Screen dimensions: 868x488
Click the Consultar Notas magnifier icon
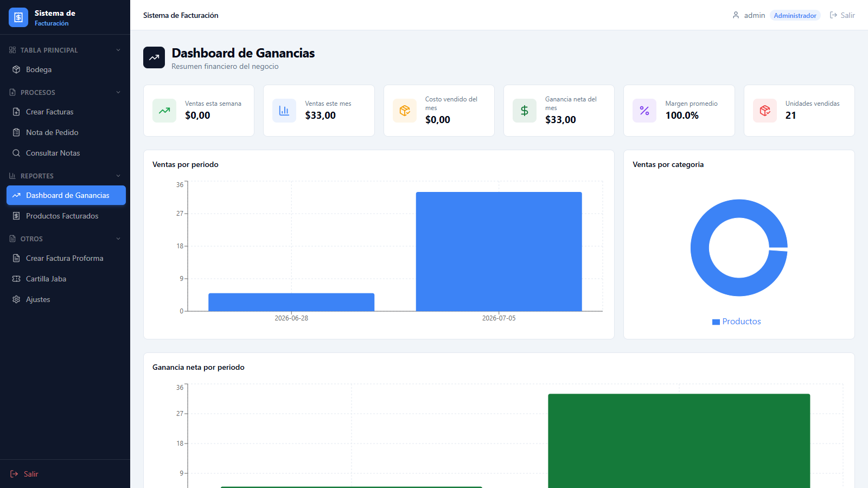[16, 153]
